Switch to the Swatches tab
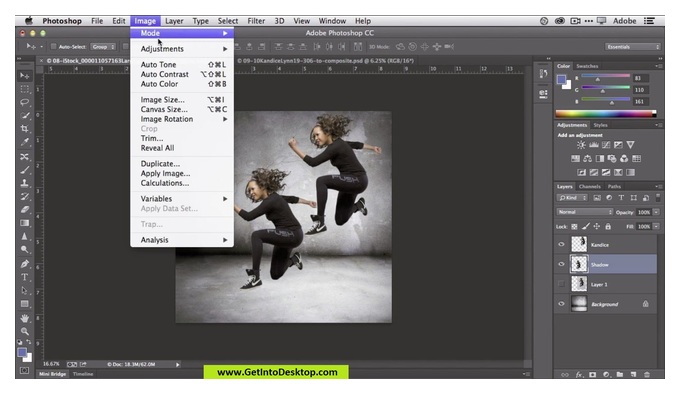680x394 pixels. [x=587, y=66]
